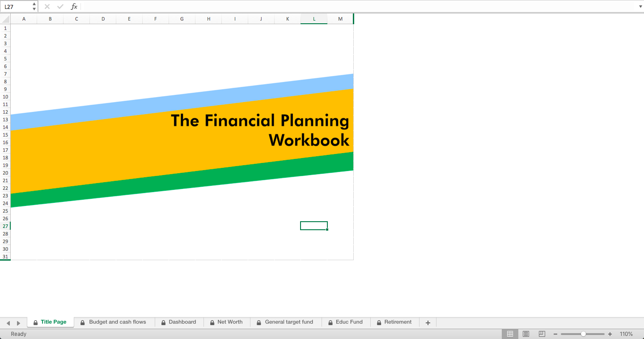
Task: Click the 110% zoom level text
Action: click(x=626, y=334)
